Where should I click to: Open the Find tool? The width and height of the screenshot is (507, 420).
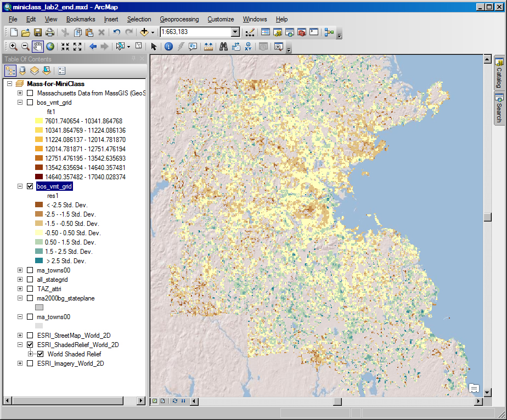pos(223,47)
